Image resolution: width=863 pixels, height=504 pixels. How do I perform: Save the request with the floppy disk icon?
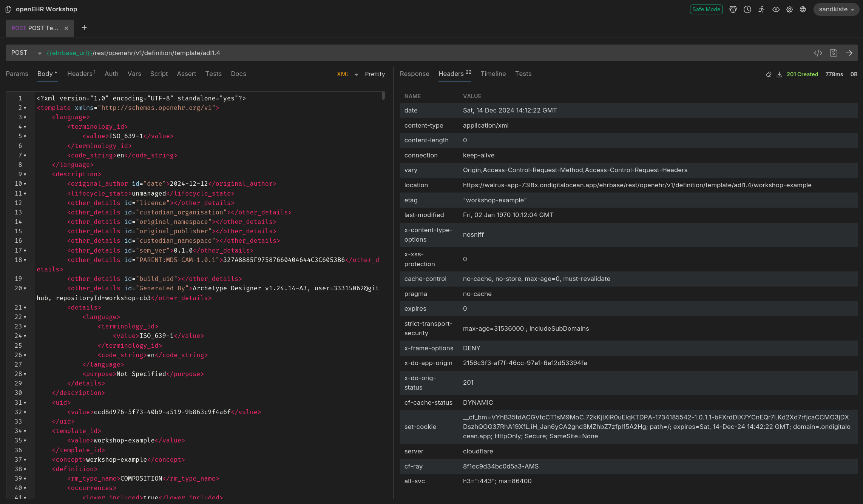pyautogui.click(x=834, y=53)
